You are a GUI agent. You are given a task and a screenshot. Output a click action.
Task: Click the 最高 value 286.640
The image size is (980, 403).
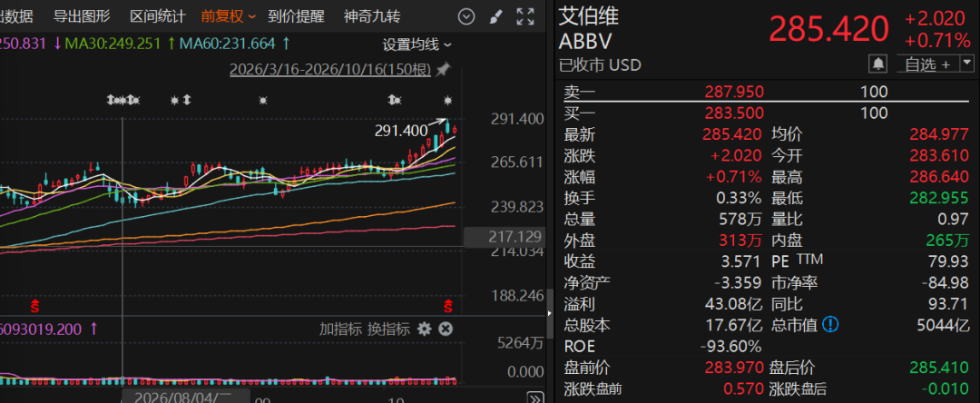click(x=940, y=177)
